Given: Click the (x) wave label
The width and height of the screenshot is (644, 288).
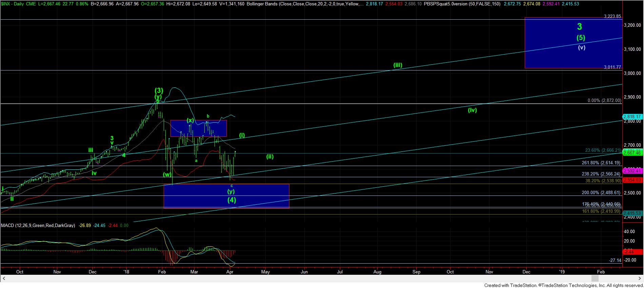Looking at the screenshot, I should (x=190, y=120).
